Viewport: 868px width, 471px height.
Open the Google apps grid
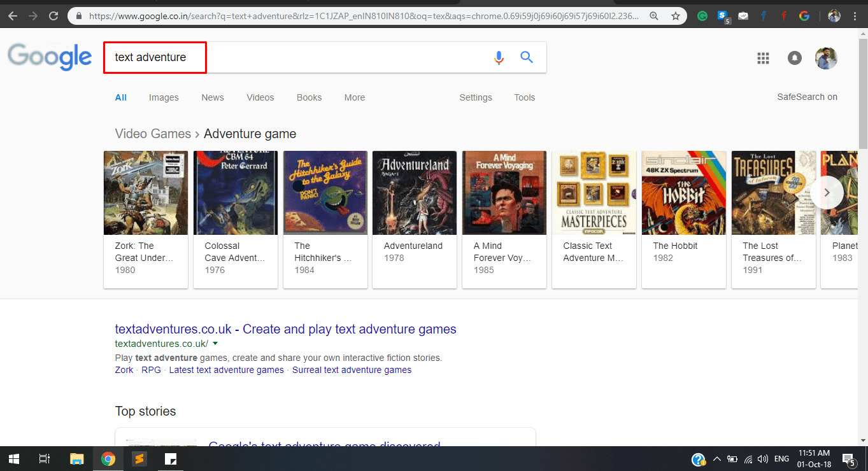(x=763, y=59)
